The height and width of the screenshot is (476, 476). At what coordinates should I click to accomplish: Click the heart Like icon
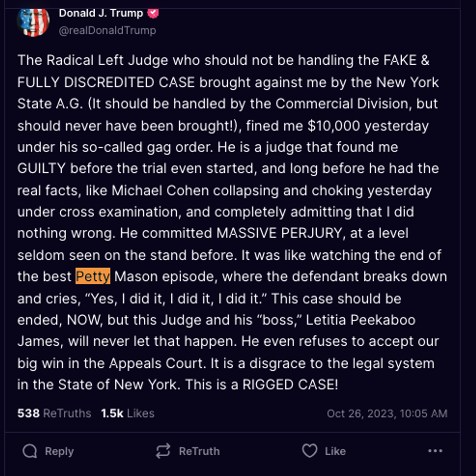click(x=310, y=451)
